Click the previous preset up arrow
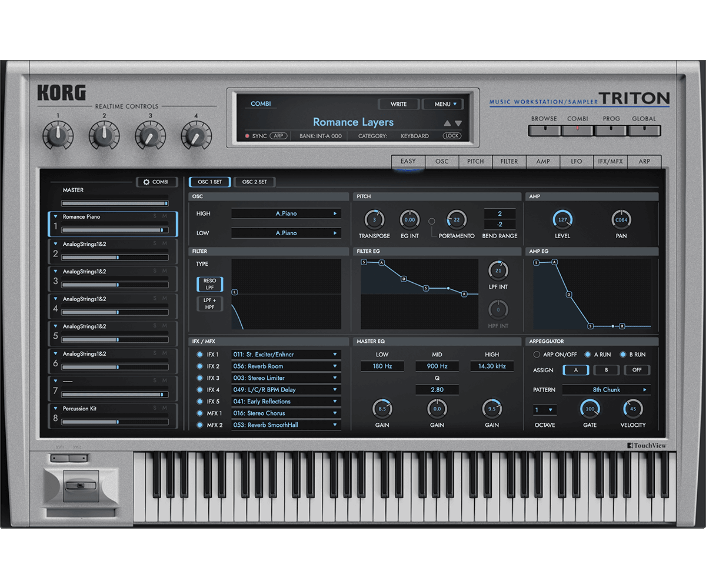 click(x=447, y=123)
